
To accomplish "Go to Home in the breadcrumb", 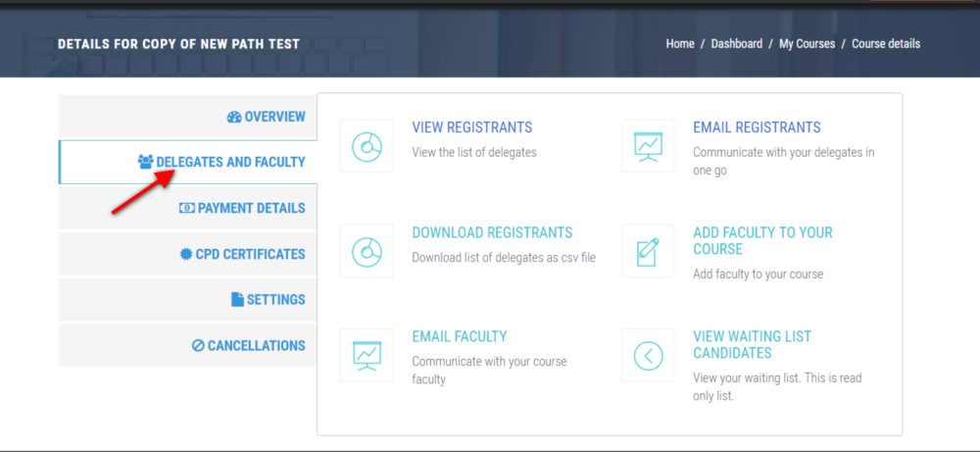I will 680,44.
